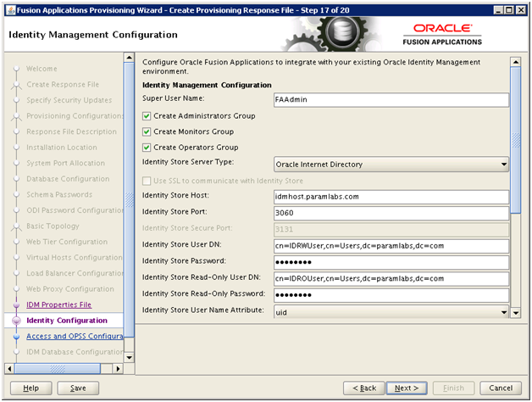The image size is (532, 402).
Task: Click the Welcome step label
Action: 42,69
